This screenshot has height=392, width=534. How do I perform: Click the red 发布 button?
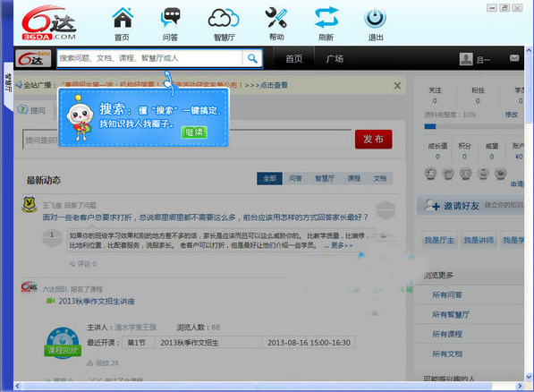click(x=374, y=139)
